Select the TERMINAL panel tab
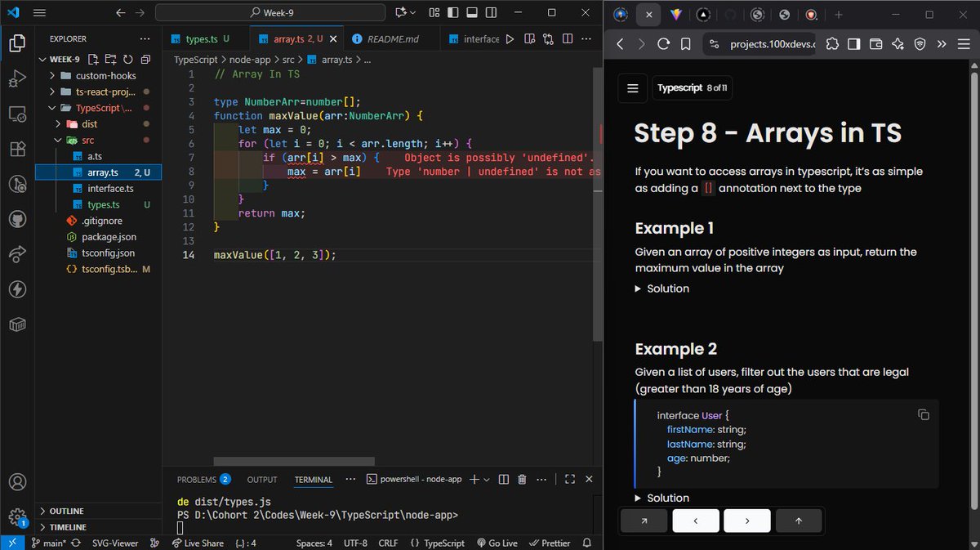The image size is (980, 550). [314, 480]
